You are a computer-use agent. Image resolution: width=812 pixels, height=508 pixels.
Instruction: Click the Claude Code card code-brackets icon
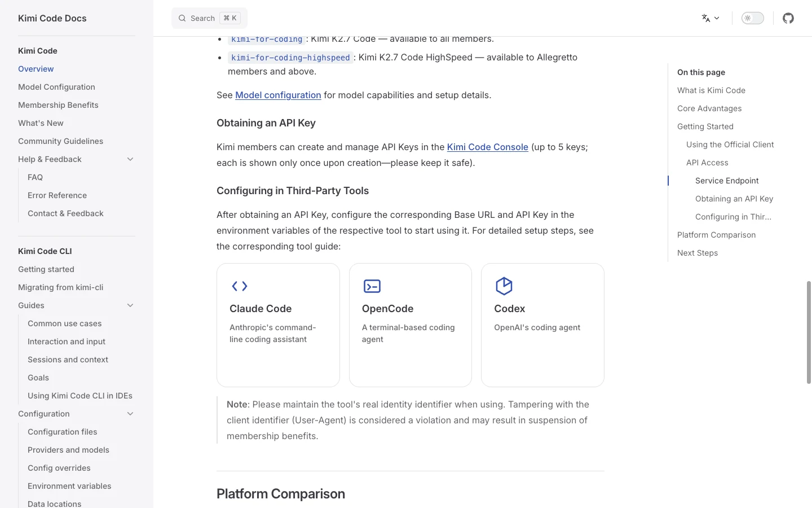point(240,286)
